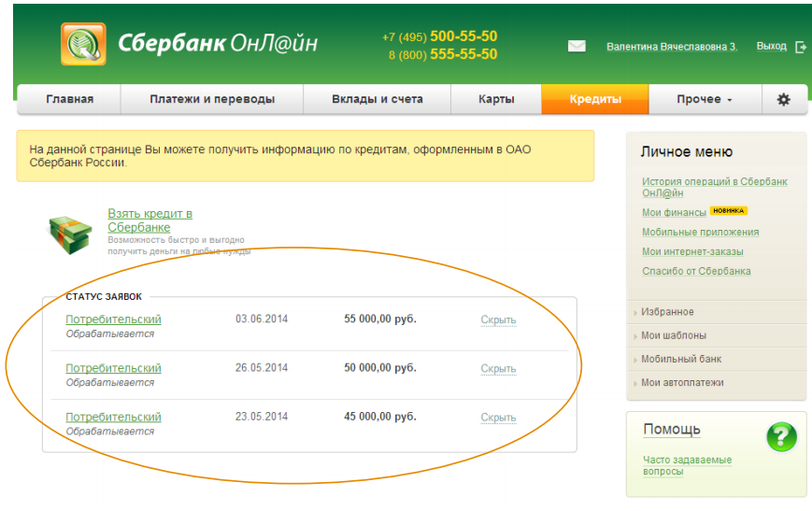The image size is (812, 511).
Task: Expand the Избранное section
Action: click(x=667, y=312)
